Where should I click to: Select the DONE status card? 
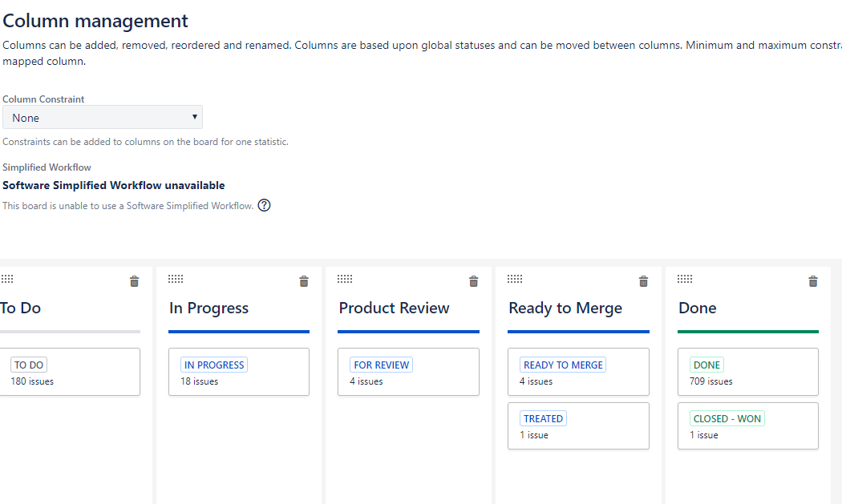[x=748, y=372]
